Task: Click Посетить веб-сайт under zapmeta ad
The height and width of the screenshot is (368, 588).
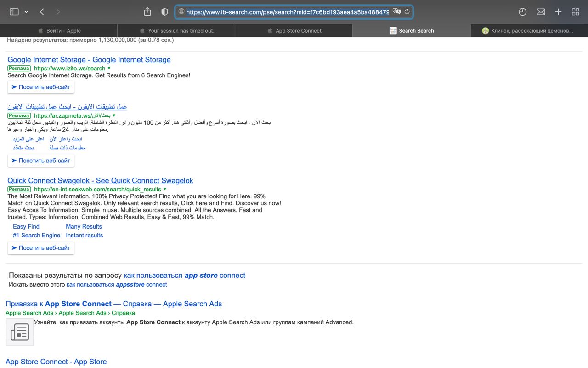Action: point(41,161)
